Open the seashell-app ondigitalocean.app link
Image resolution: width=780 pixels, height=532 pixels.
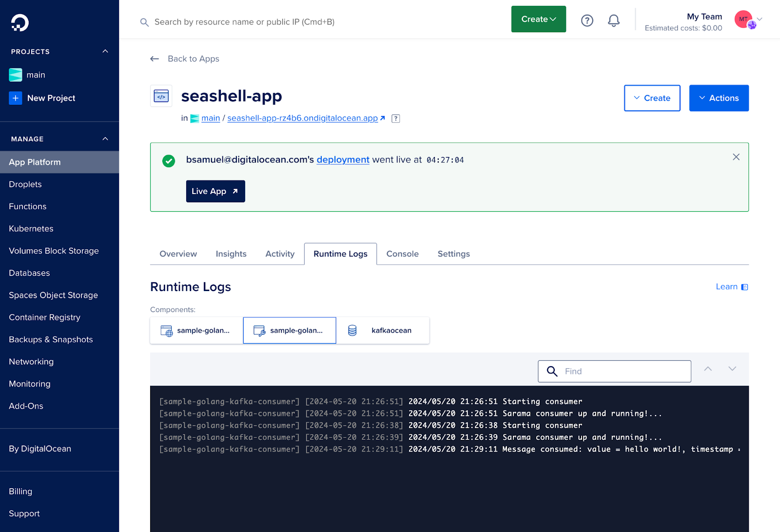(x=302, y=118)
